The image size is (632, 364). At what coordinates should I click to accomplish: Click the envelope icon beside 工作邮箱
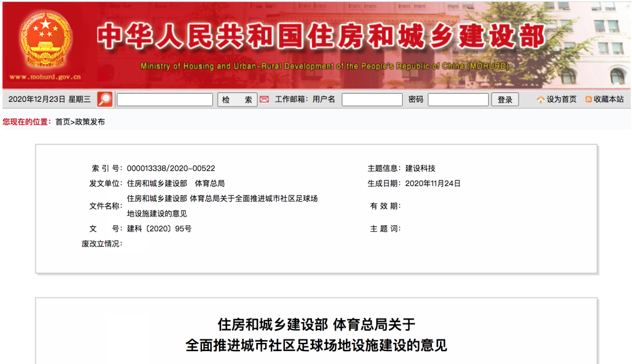264,99
